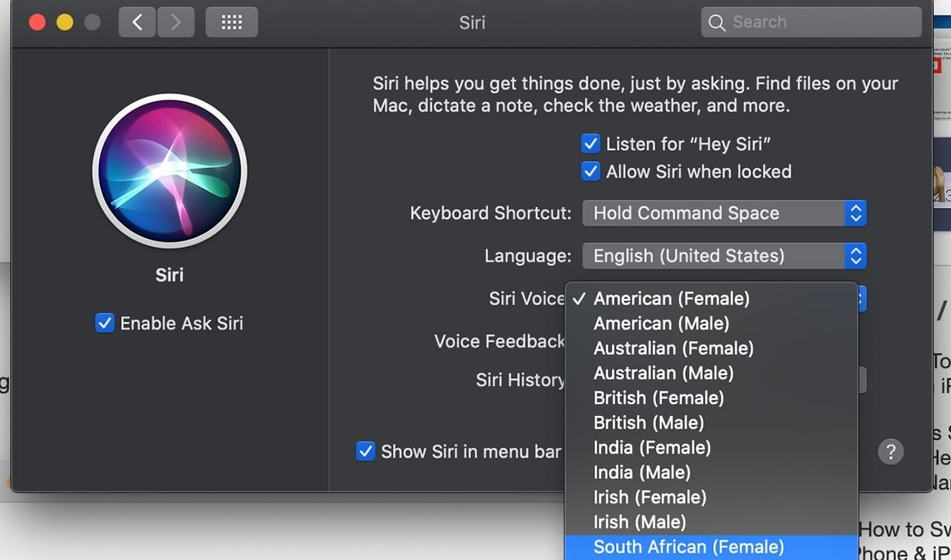Image resolution: width=951 pixels, height=560 pixels.
Task: Open Show All preferences grid
Action: point(232,22)
